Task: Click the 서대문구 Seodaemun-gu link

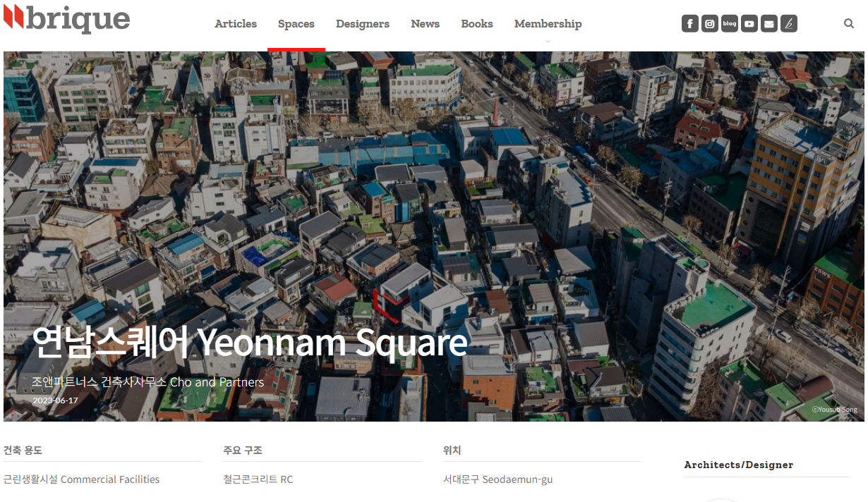Action: click(498, 479)
